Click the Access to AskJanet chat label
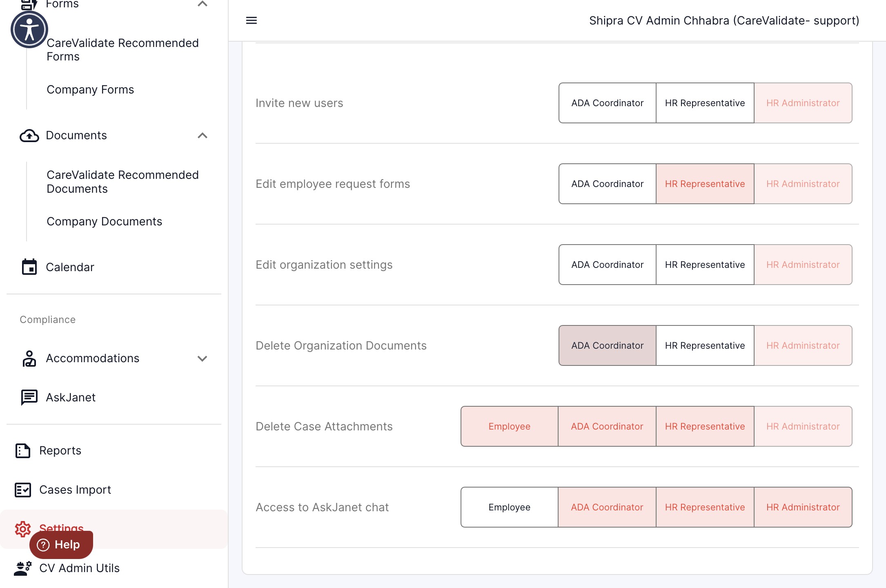The image size is (886, 588). click(322, 507)
